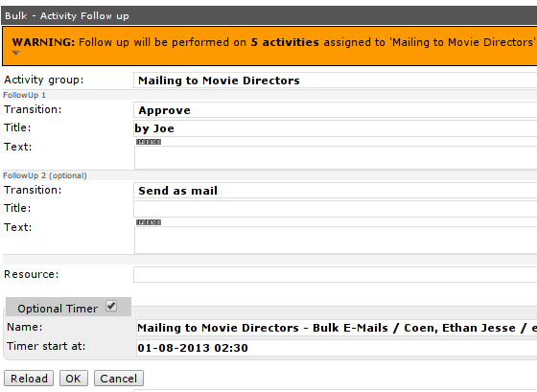Image resolution: width=537 pixels, height=392 pixels.
Task: Focus the empty FollowUp 2 title field
Action: (336, 209)
